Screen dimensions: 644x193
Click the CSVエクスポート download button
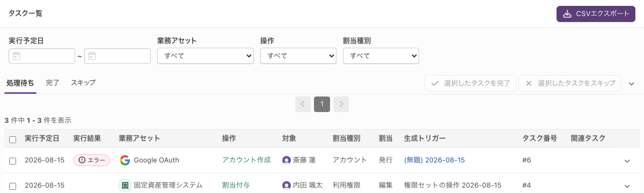click(x=596, y=14)
